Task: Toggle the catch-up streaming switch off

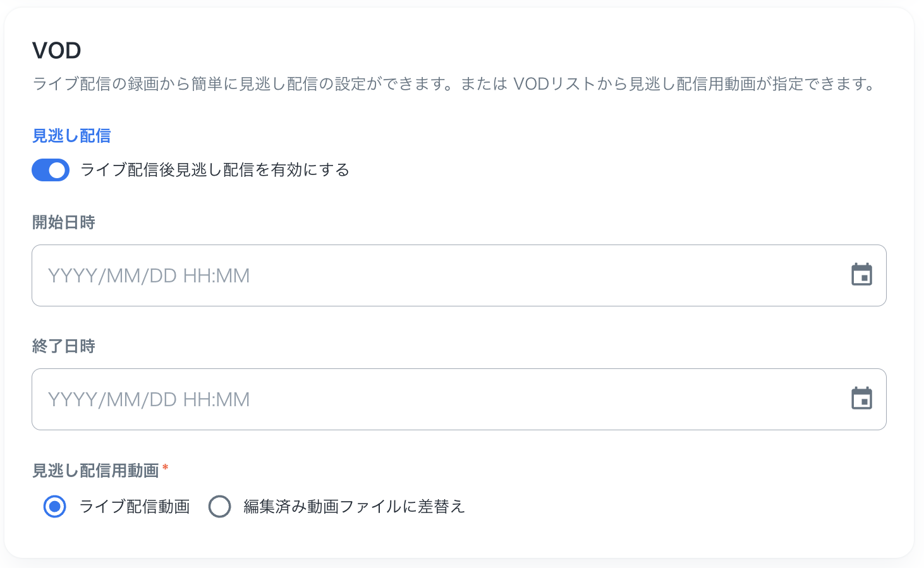Action: click(x=51, y=170)
